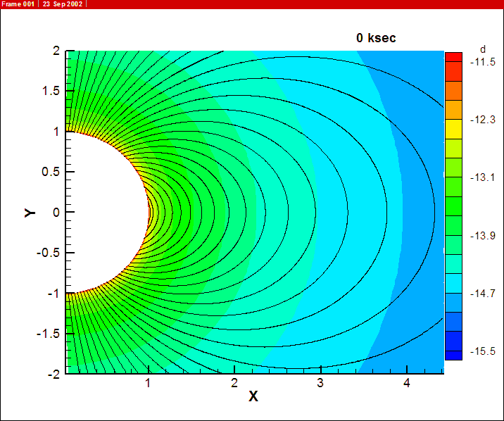The image size is (504, 421).
Task: Select the Y axis title
Action: pyautogui.click(x=30, y=212)
